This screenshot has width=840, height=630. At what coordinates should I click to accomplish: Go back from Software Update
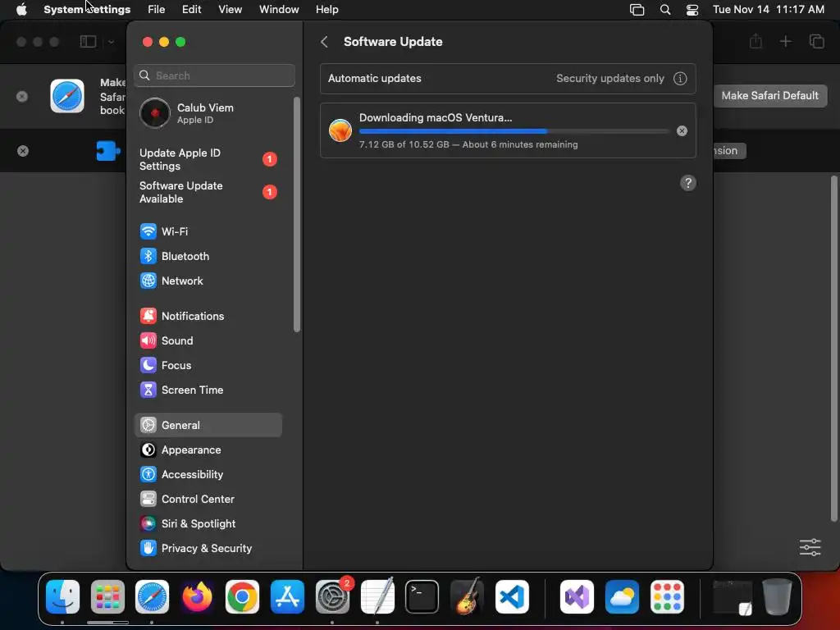324,42
